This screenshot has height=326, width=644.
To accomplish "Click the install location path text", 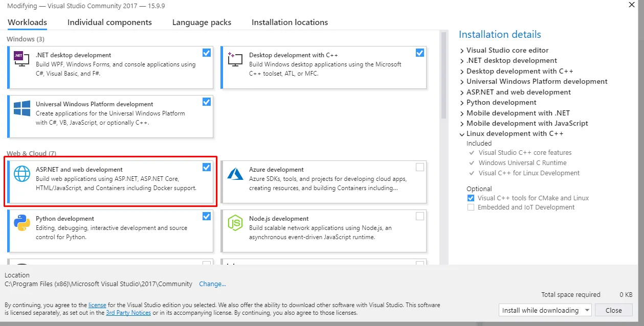I will pos(98,284).
